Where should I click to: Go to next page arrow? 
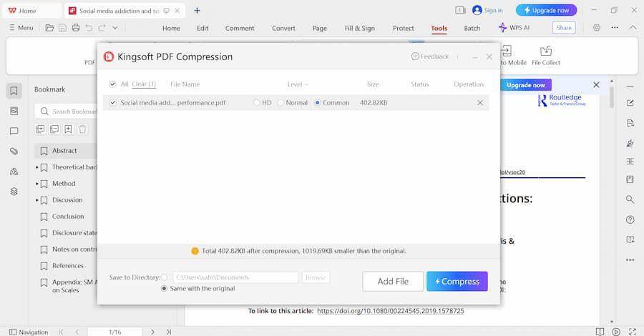152,332
